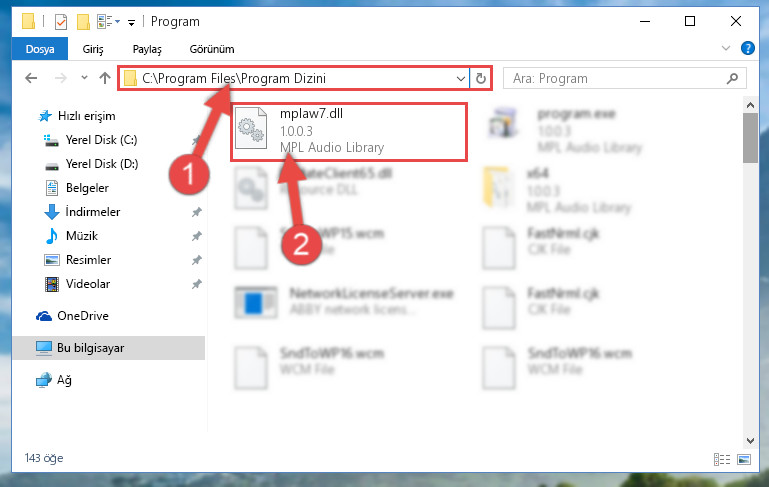769x487 pixels.
Task: Select the mplaw7.dll file
Action: [x=349, y=131]
